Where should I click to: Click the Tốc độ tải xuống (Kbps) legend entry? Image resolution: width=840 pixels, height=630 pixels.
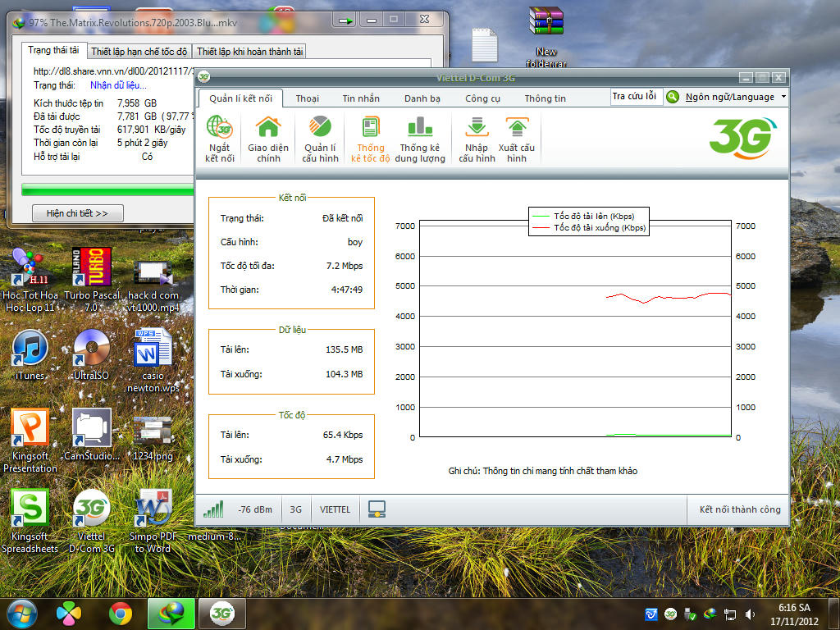tap(589, 228)
